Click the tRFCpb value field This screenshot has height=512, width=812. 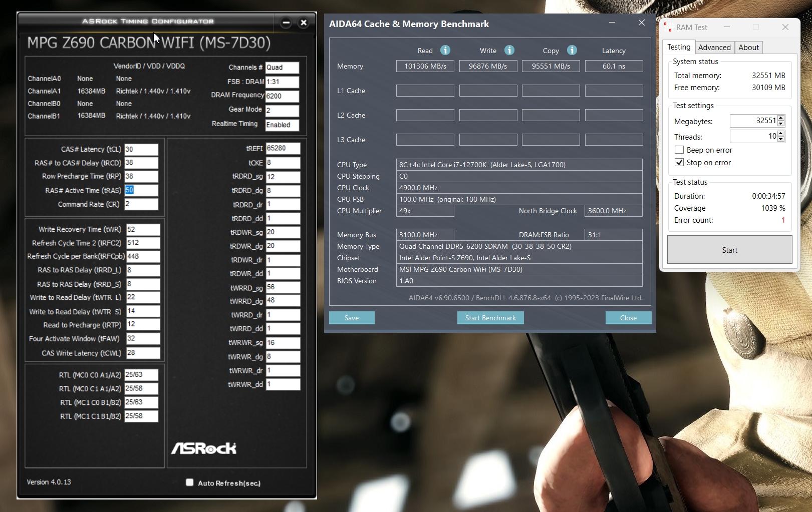point(143,256)
